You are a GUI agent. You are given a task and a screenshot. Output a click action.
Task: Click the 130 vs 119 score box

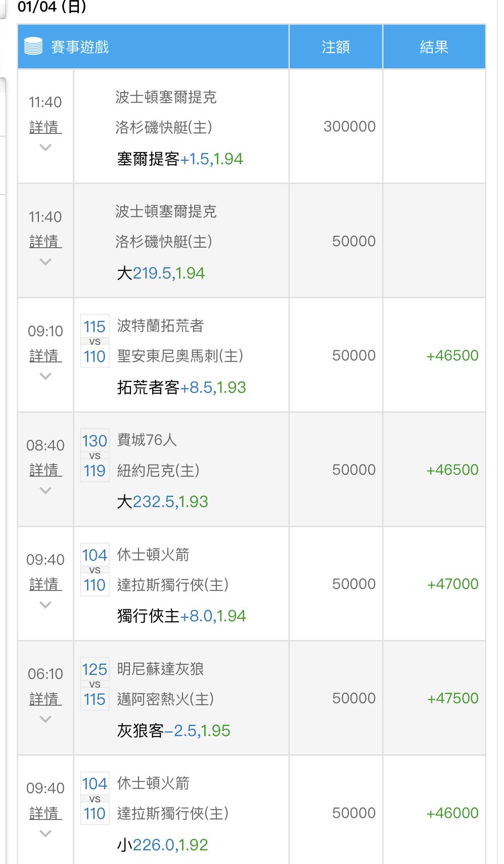pos(95,456)
